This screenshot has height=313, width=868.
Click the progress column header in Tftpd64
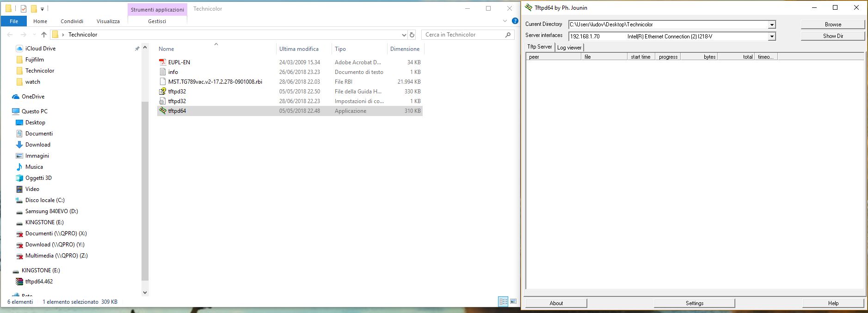(668, 57)
